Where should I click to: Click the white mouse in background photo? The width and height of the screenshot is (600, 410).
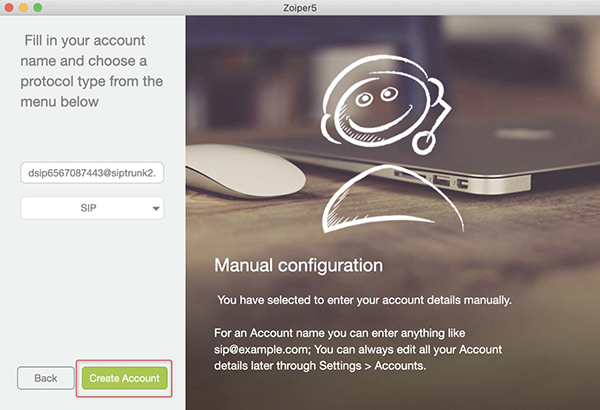coord(245,170)
